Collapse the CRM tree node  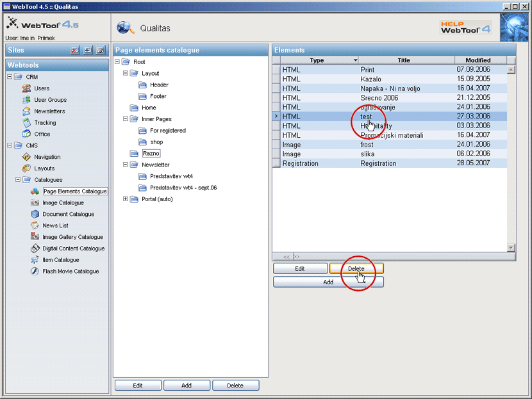click(x=10, y=77)
